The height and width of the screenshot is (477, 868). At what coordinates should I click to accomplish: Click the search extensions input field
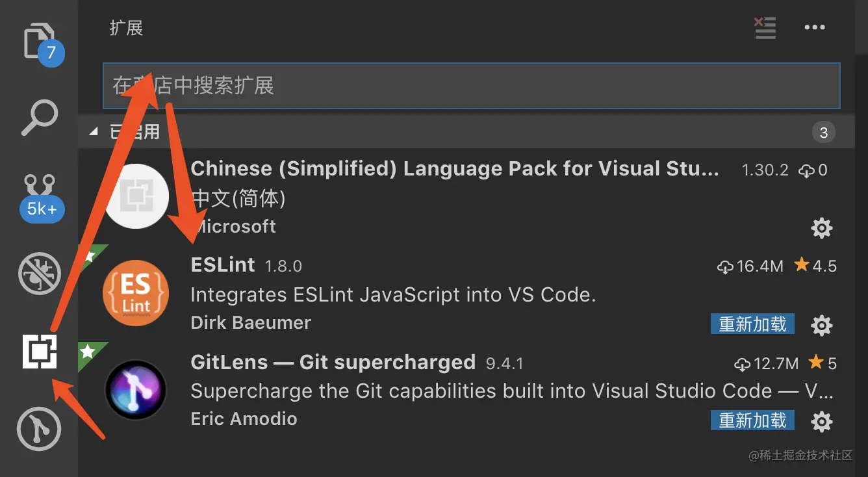coord(471,86)
